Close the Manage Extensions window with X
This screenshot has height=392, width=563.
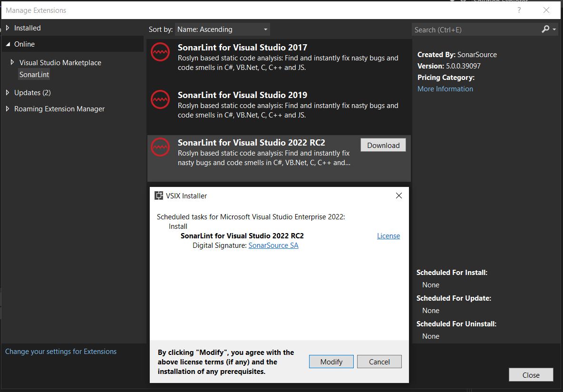click(546, 10)
